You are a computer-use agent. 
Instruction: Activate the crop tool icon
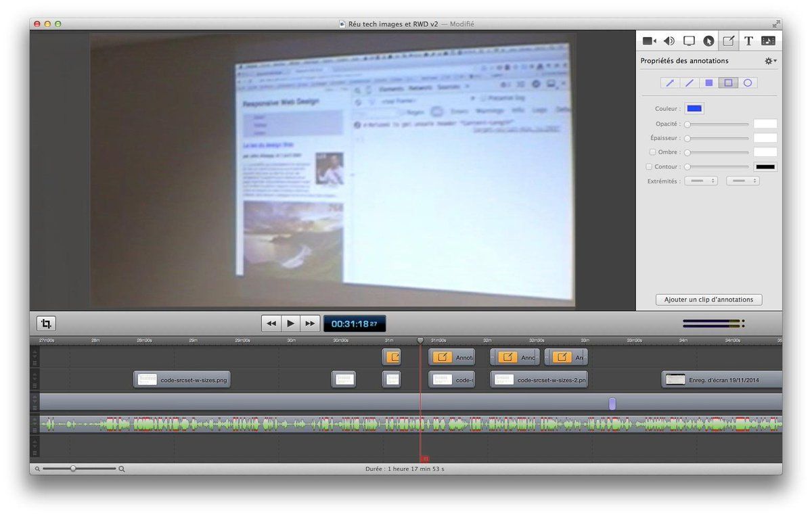[47, 323]
